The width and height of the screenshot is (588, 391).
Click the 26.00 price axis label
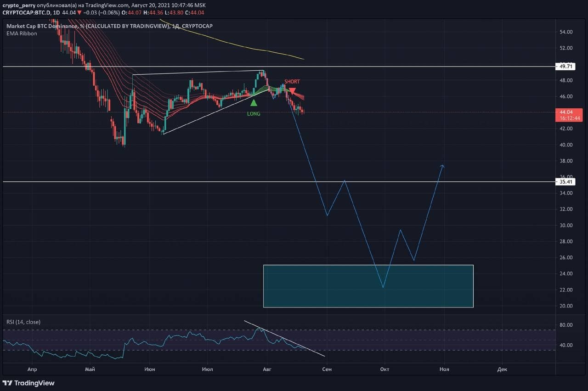(x=565, y=257)
